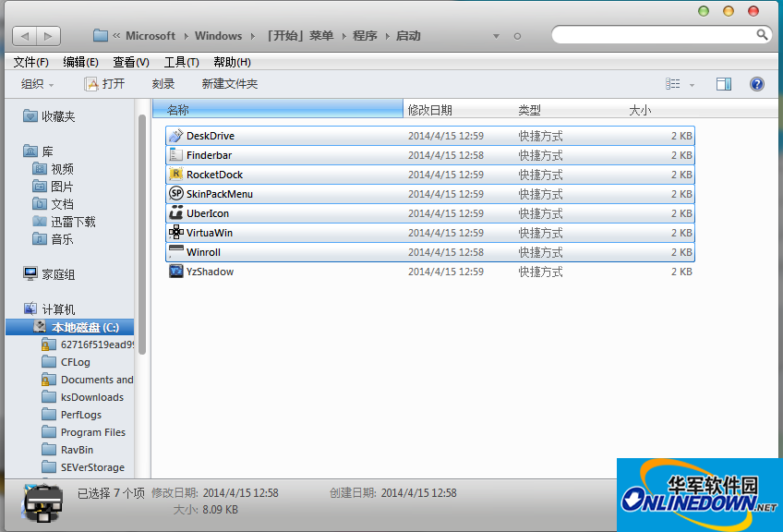Open the 查看(V) menu
The image size is (783, 532).
(x=130, y=62)
